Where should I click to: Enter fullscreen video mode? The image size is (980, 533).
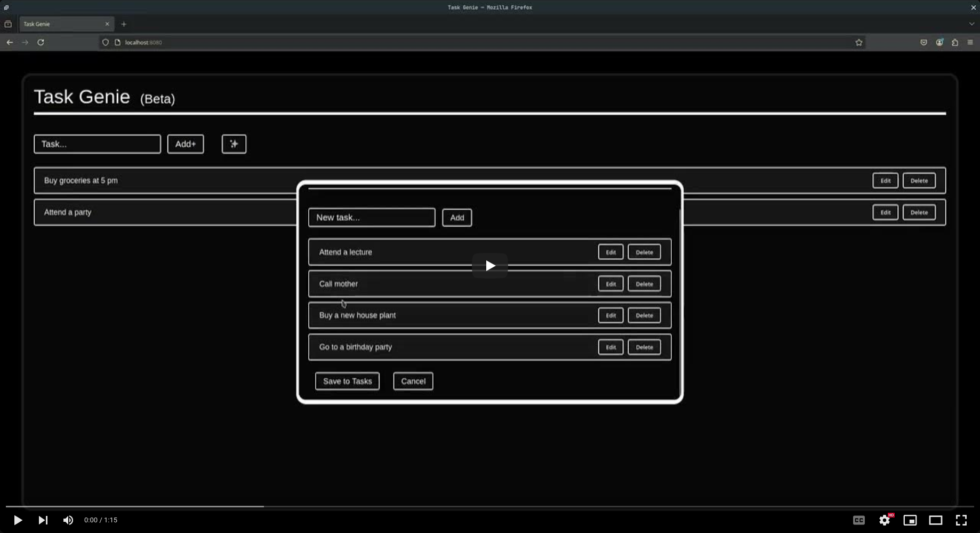(961, 520)
